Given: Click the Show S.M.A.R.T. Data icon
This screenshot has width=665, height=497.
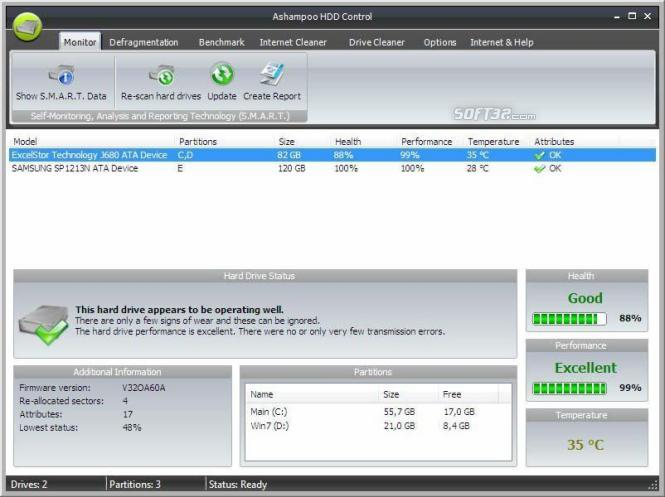Looking at the screenshot, I should coord(61,75).
